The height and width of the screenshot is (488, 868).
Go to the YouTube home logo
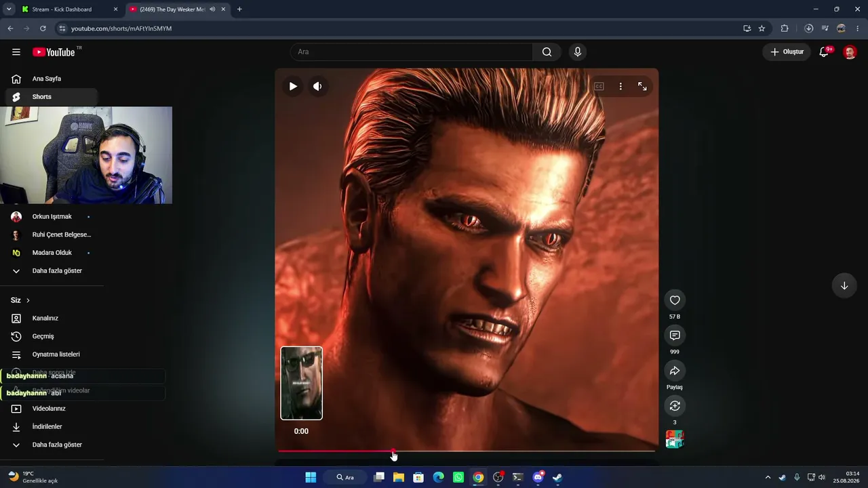[54, 52]
